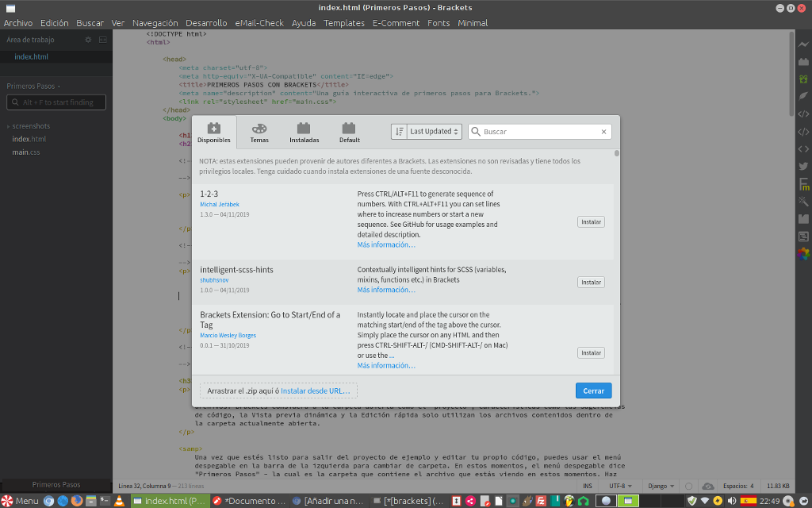Install the intelligent-scss-hints extension

click(x=590, y=283)
